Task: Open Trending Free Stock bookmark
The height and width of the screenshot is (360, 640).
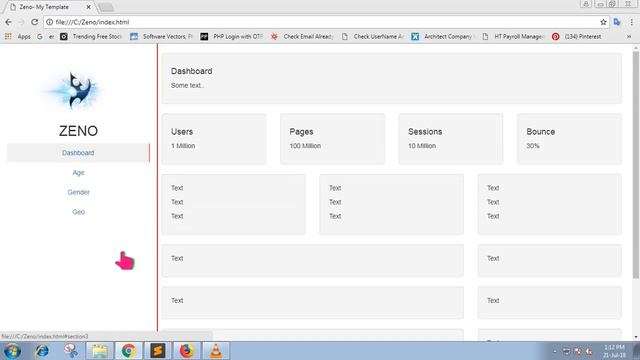Action: 91,36
